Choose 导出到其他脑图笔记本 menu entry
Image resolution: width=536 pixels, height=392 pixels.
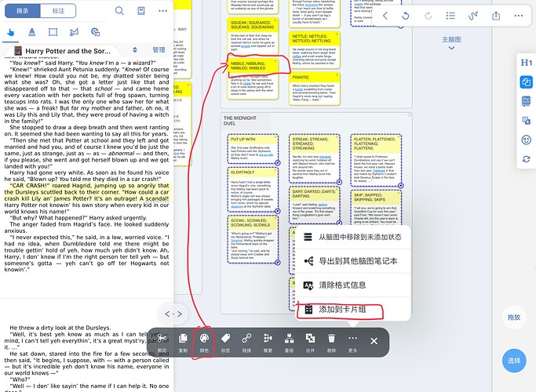[352, 261]
